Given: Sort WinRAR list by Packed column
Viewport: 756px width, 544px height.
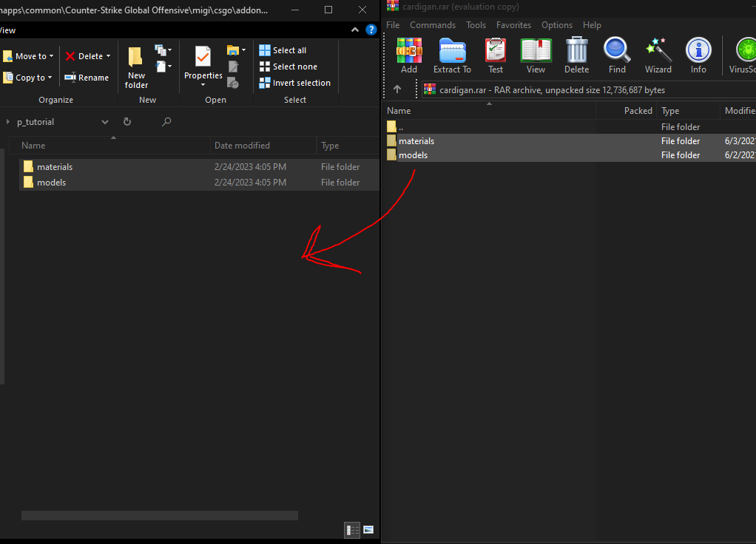Looking at the screenshot, I should (627, 111).
